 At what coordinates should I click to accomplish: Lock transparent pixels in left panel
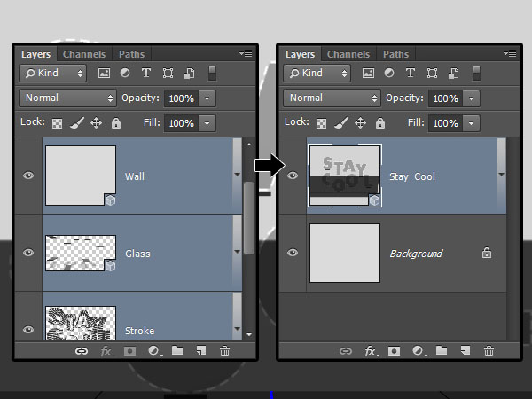[57, 123]
